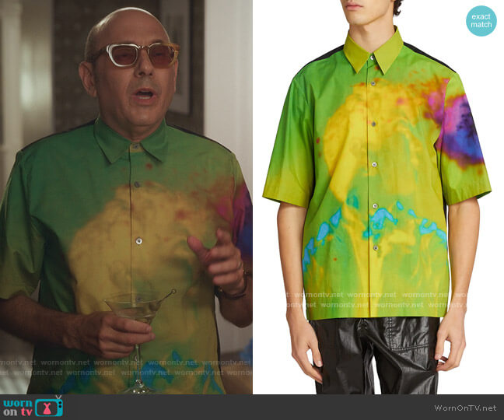Open the TV scene photo of the shirt
504x420 pixels.
126,197
